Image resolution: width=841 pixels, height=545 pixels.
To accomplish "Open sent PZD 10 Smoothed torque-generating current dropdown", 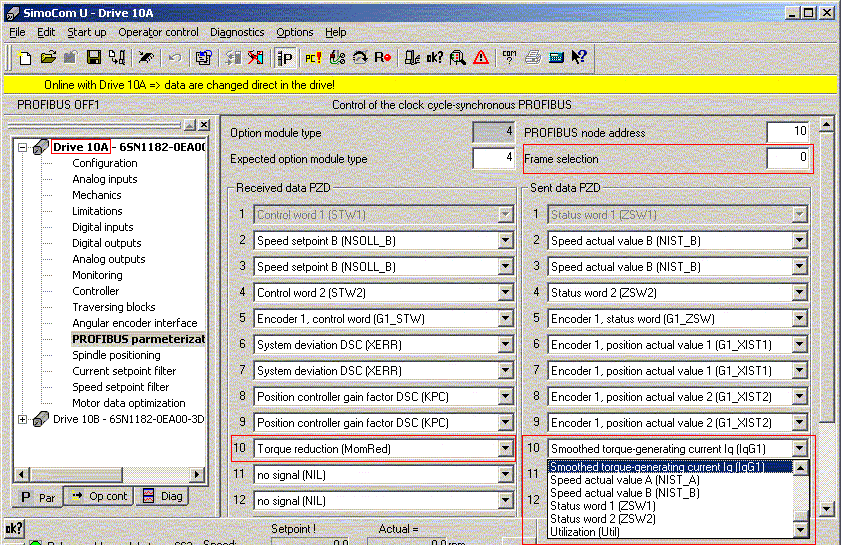I will click(799, 449).
